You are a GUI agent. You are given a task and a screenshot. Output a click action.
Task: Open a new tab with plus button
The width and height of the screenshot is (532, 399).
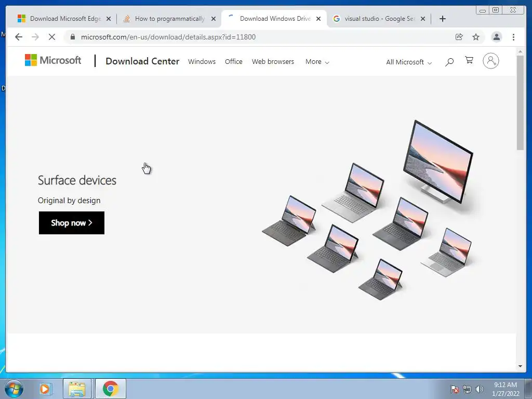tap(443, 19)
